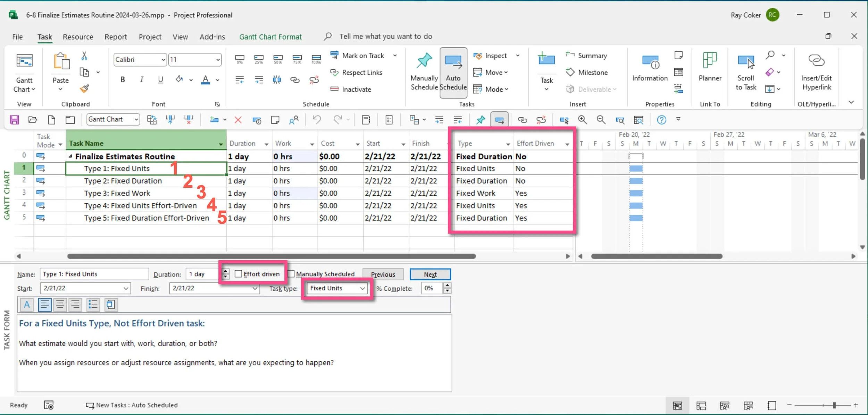
Task: Click the Inspect task button
Action: click(490, 56)
